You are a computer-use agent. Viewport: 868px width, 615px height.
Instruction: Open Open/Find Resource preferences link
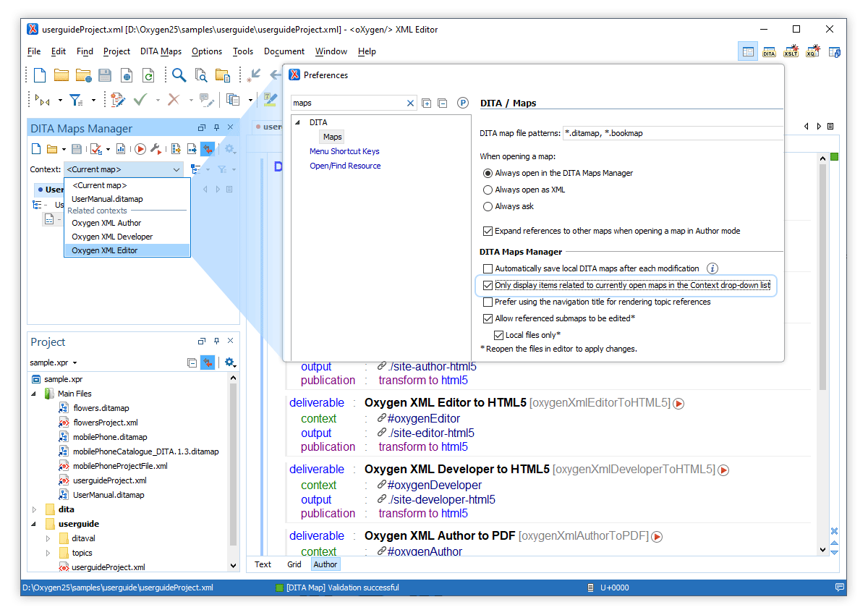(x=345, y=166)
